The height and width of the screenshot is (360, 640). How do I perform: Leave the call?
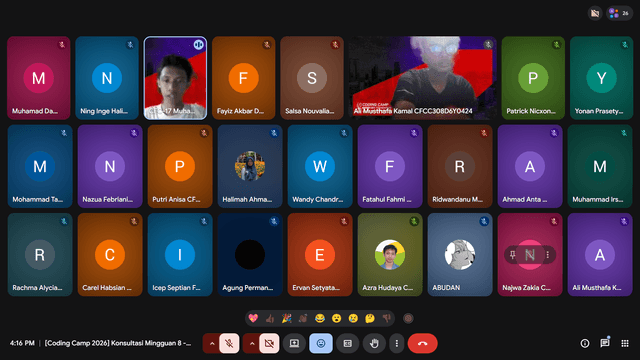pyautogui.click(x=422, y=343)
